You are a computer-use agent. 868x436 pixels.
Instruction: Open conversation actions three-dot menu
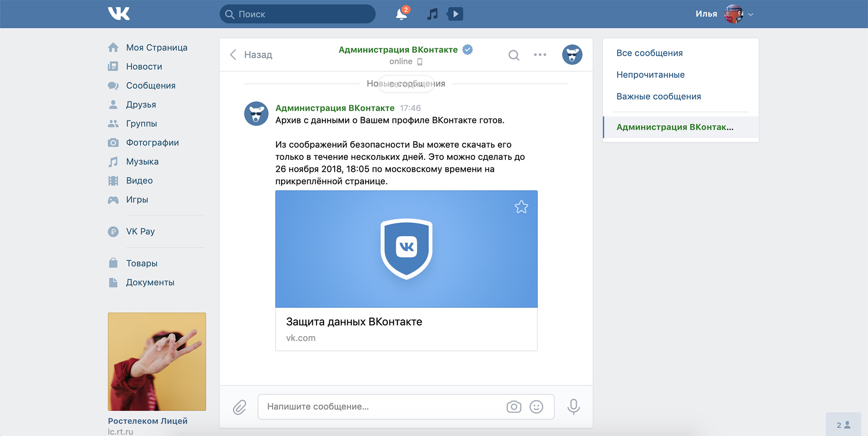pyautogui.click(x=540, y=55)
